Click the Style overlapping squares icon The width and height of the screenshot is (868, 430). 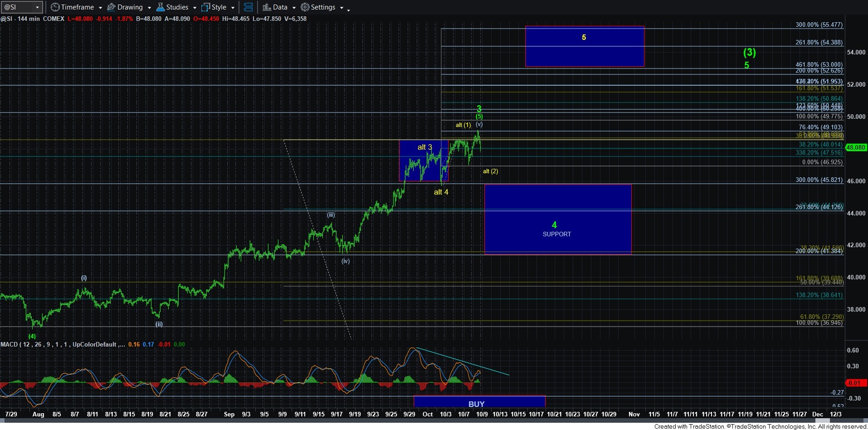(x=205, y=7)
